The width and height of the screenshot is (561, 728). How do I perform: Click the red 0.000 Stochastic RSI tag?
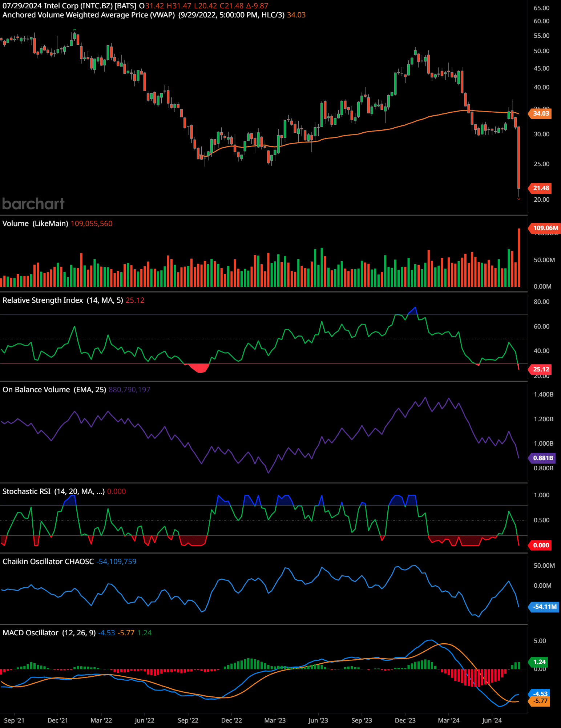541,545
